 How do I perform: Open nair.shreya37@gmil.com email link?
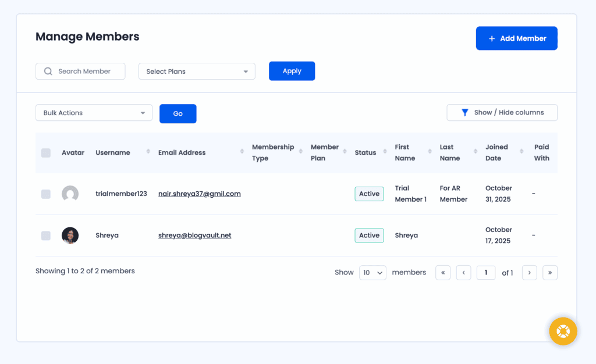(200, 194)
